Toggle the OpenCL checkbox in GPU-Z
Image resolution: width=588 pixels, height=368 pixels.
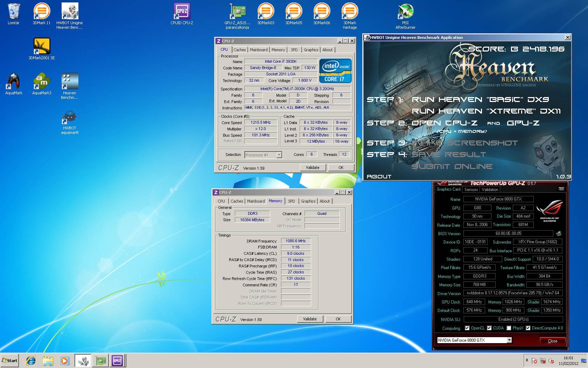click(467, 328)
